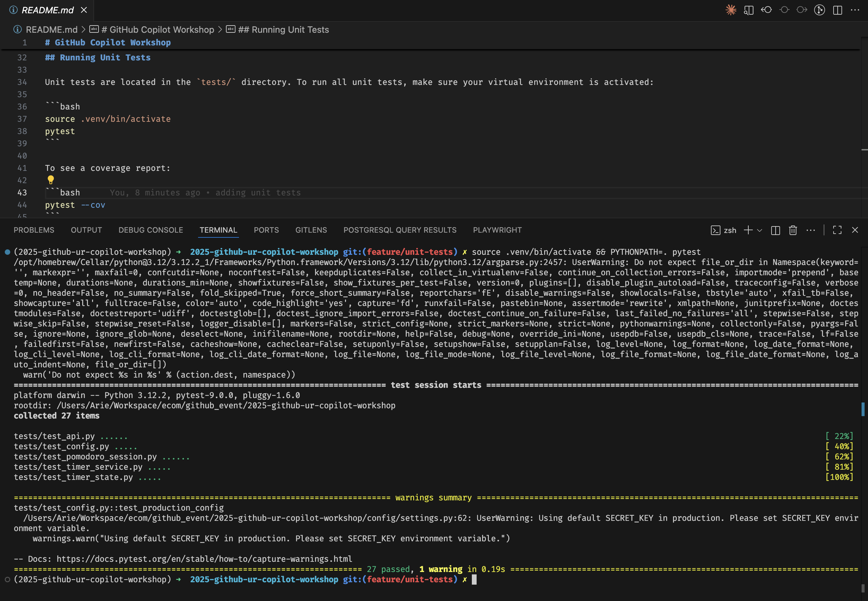
Task: Create a new terminal with plus icon
Action: (x=748, y=230)
